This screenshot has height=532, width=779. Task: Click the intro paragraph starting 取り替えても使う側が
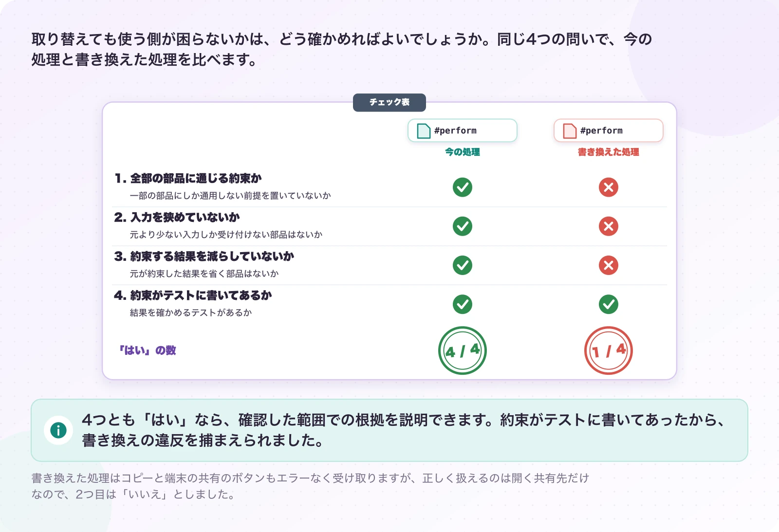342,49
